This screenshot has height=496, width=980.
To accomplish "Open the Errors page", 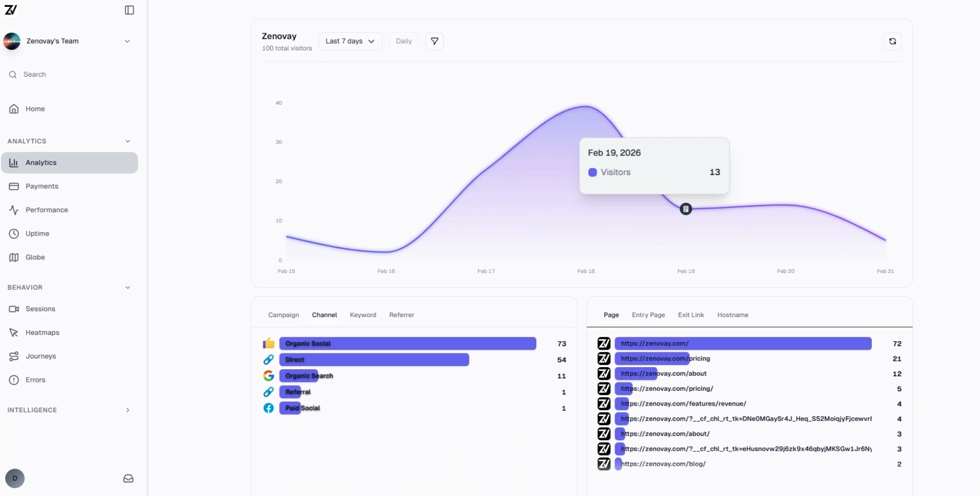I will [35, 380].
